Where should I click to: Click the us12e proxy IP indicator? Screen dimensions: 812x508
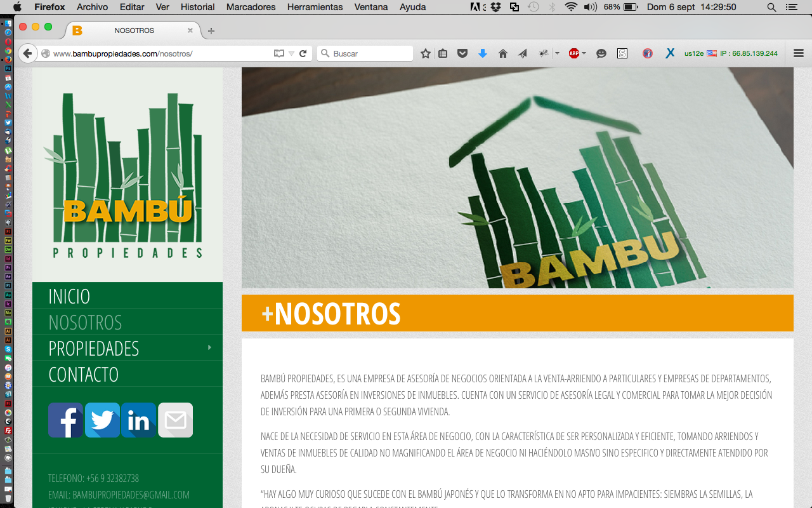coord(731,53)
